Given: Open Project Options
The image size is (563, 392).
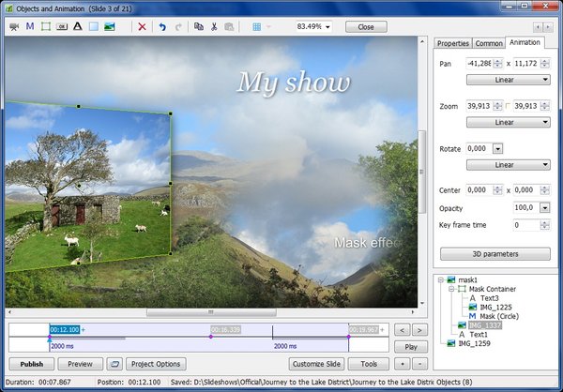Looking at the screenshot, I should [x=157, y=364].
